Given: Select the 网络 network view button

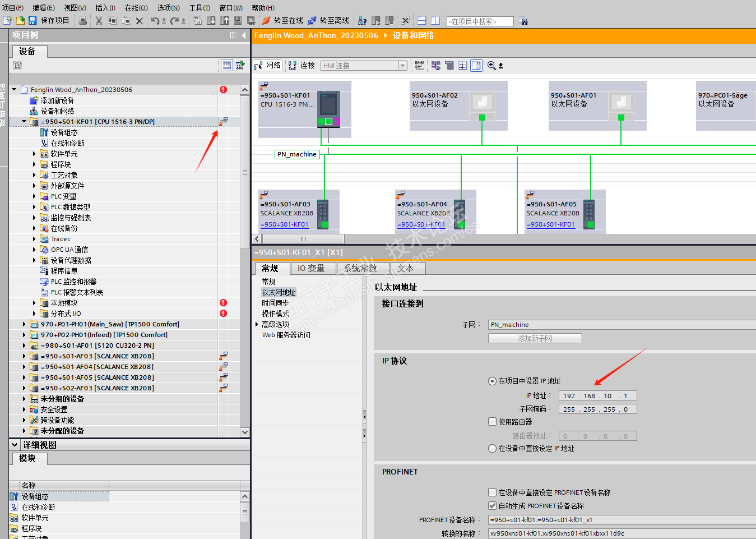Looking at the screenshot, I should [x=268, y=66].
